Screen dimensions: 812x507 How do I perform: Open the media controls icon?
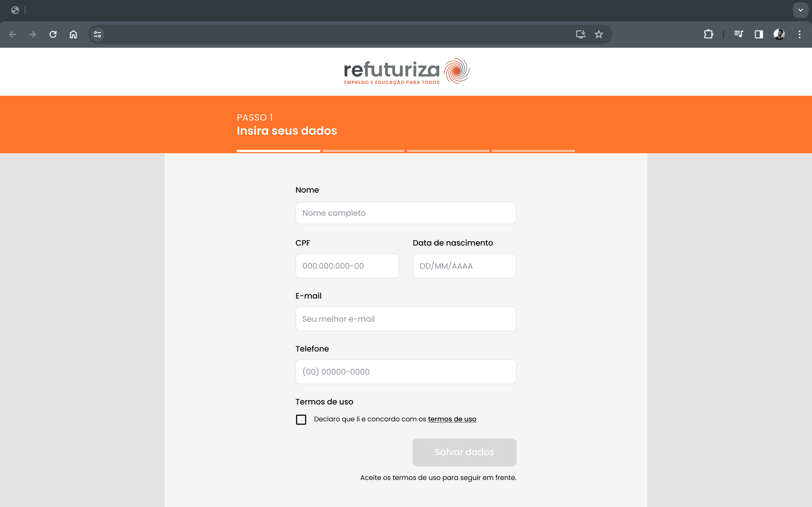[739, 34]
